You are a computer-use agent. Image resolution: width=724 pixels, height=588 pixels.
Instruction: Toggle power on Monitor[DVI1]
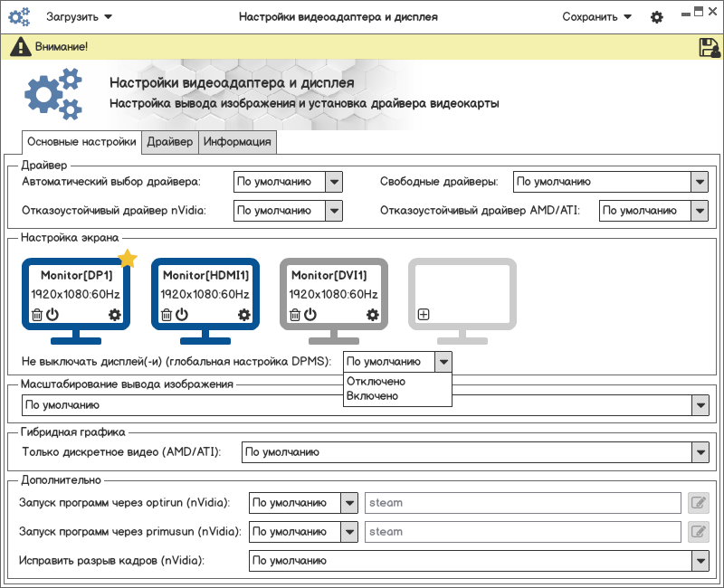point(310,314)
